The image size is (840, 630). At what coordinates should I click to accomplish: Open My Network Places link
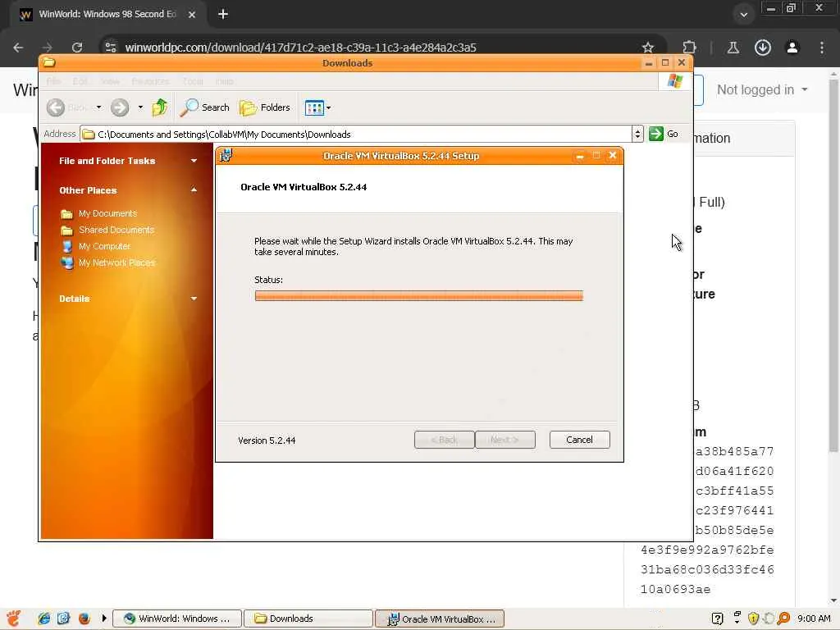(x=116, y=263)
